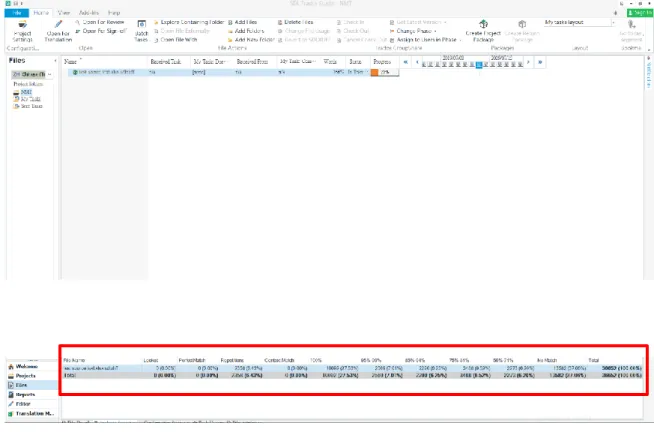Viewport: 654px width, 432px height.
Task: Collapse the ribbon with the corner arrow
Action: coord(649,49)
